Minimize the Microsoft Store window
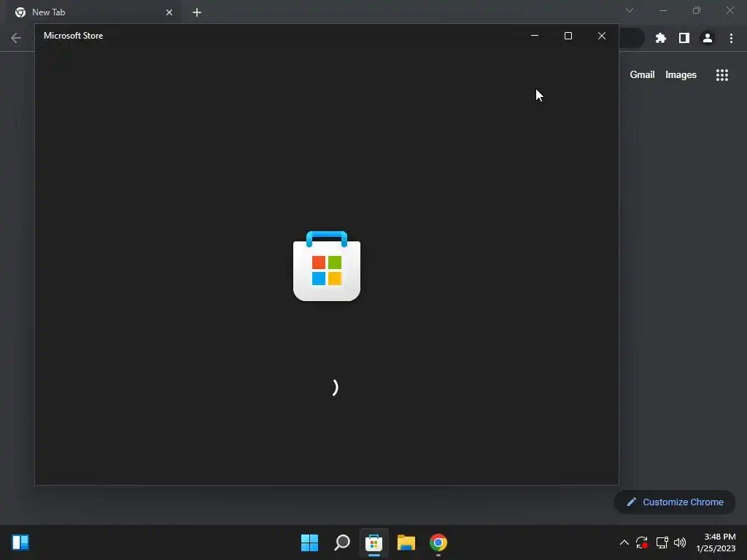 click(x=535, y=36)
